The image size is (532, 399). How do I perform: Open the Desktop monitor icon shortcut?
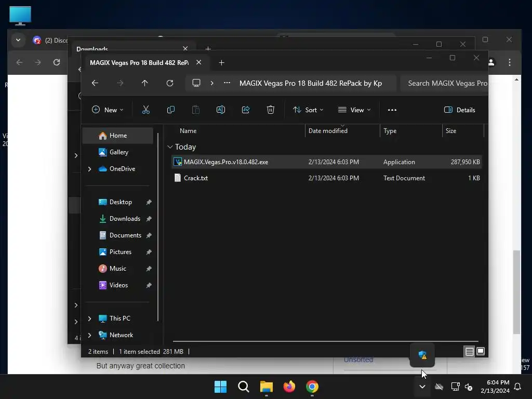point(20,16)
